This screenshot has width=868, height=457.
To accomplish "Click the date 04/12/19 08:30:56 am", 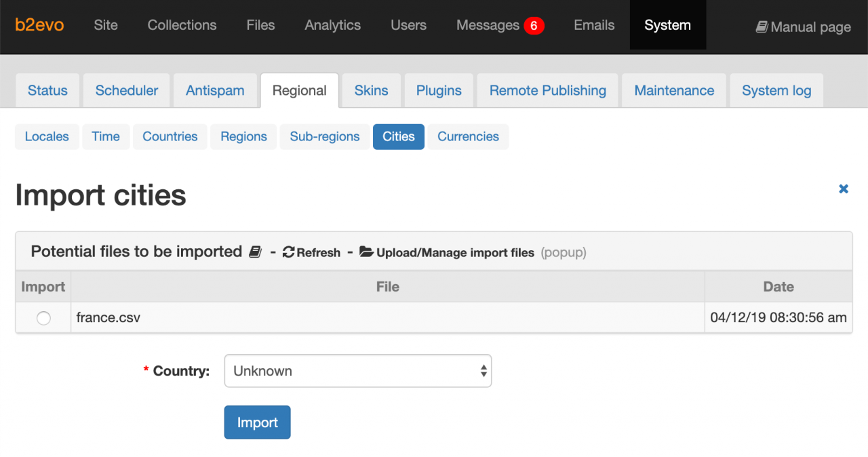I will 778,317.
